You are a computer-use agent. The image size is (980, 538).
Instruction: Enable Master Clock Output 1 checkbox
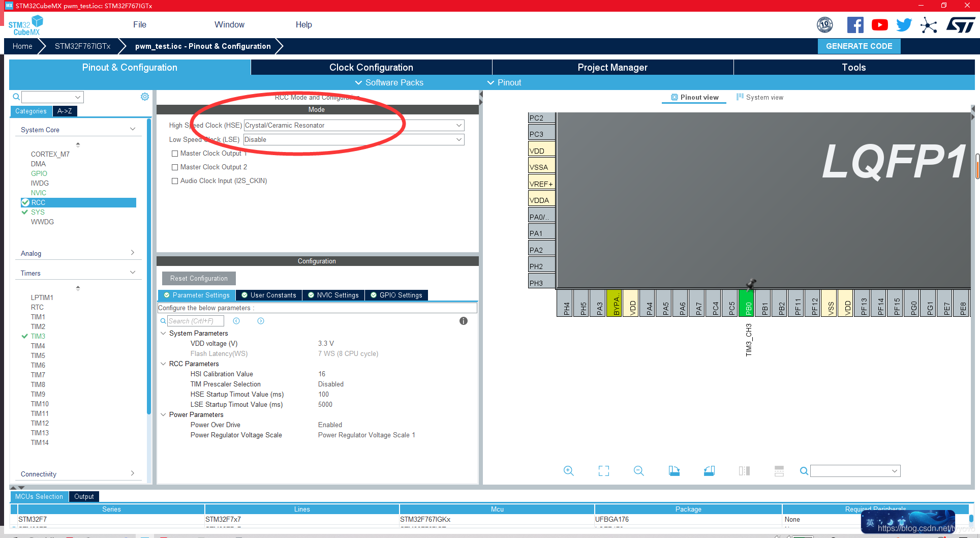tap(175, 154)
